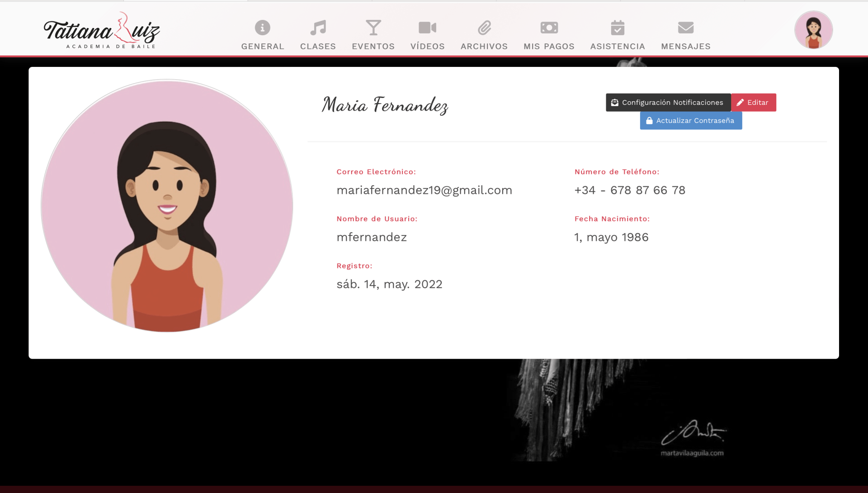This screenshot has width=868, height=493.
Task: Open Mis Pagos via the money bill icon
Action: point(549,28)
